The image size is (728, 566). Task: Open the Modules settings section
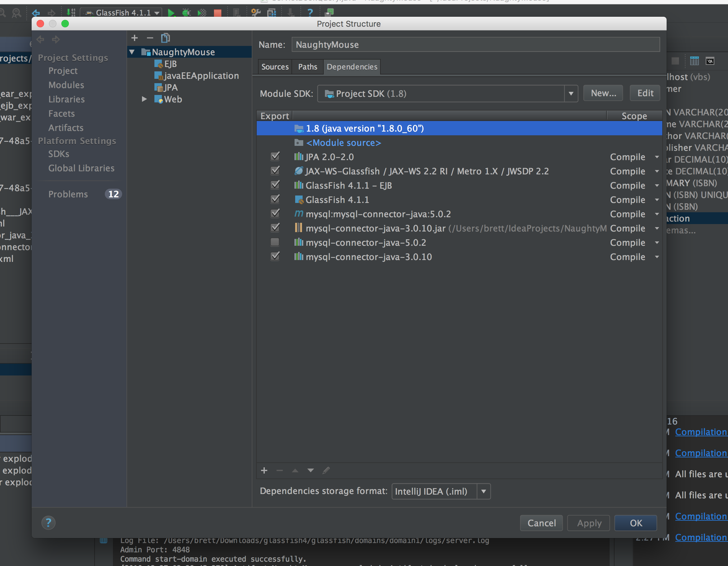click(x=66, y=85)
